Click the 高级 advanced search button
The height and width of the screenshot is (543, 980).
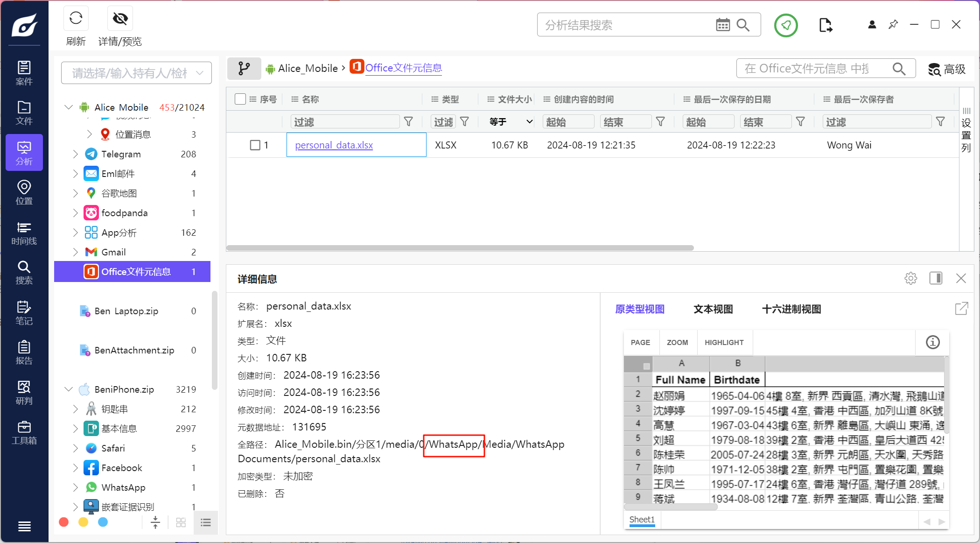pyautogui.click(x=947, y=70)
